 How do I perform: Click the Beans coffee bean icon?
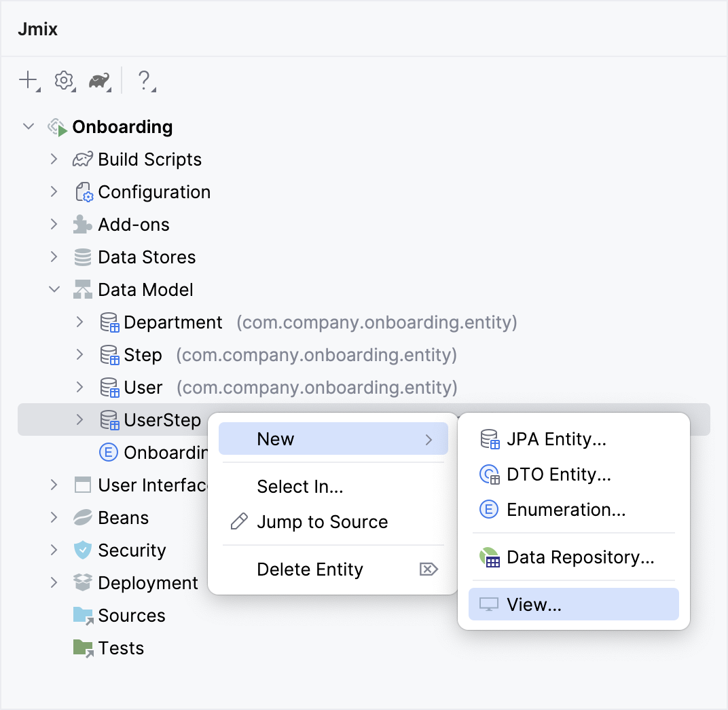pyautogui.click(x=82, y=518)
